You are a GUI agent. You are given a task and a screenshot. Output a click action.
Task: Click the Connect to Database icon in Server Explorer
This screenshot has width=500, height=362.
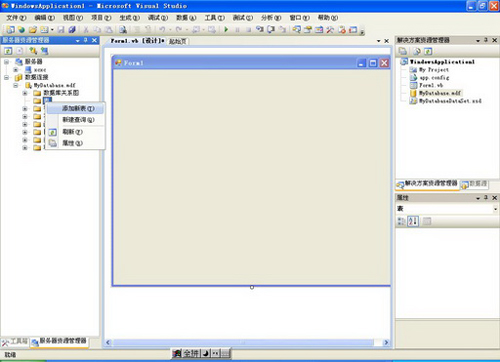33,51
